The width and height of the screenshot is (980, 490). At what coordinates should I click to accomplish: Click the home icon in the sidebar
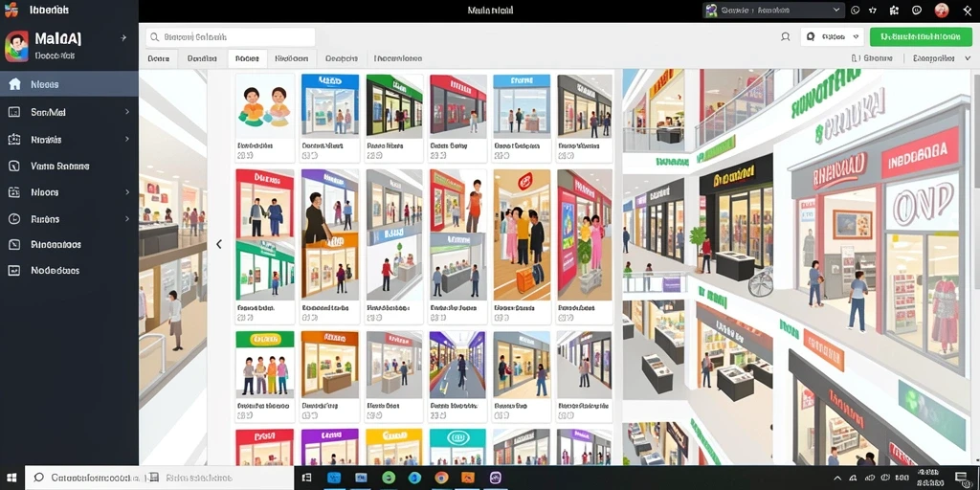pyautogui.click(x=14, y=84)
